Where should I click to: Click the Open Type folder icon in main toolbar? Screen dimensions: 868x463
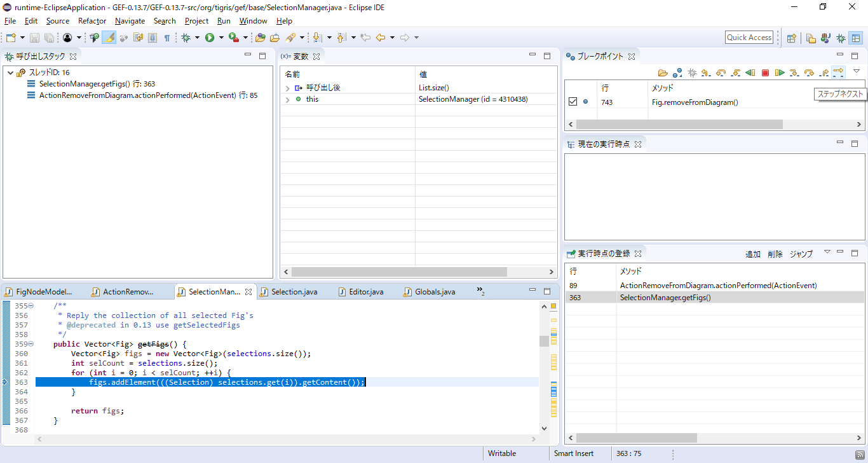click(261, 38)
